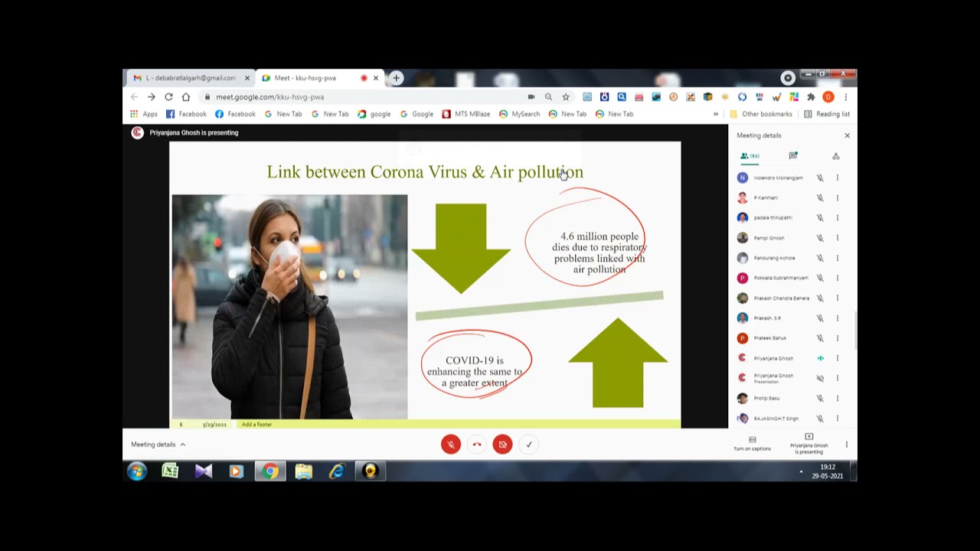Open options for P Kanmani

pyautogui.click(x=838, y=197)
